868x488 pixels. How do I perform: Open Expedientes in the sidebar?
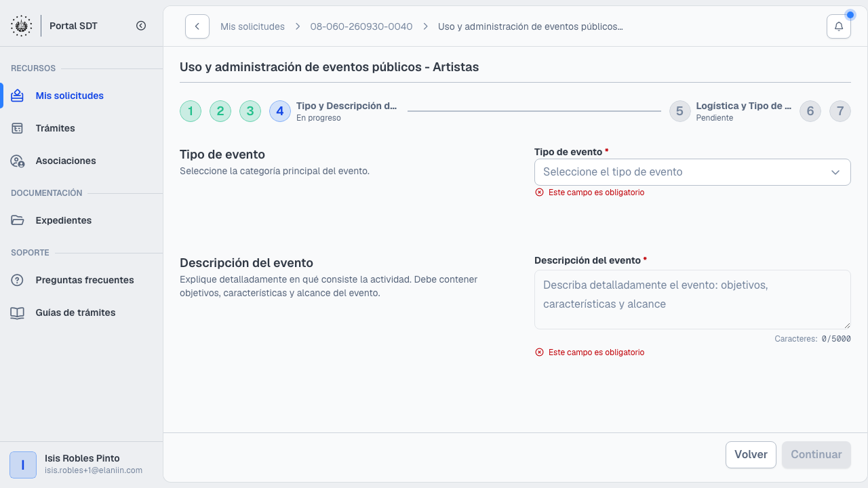[81, 220]
